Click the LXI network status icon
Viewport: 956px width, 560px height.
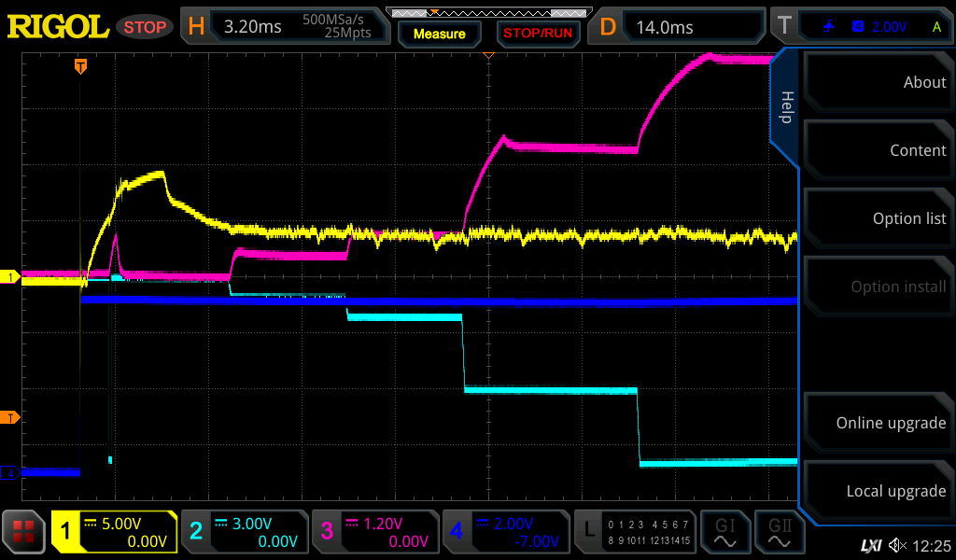[870, 544]
